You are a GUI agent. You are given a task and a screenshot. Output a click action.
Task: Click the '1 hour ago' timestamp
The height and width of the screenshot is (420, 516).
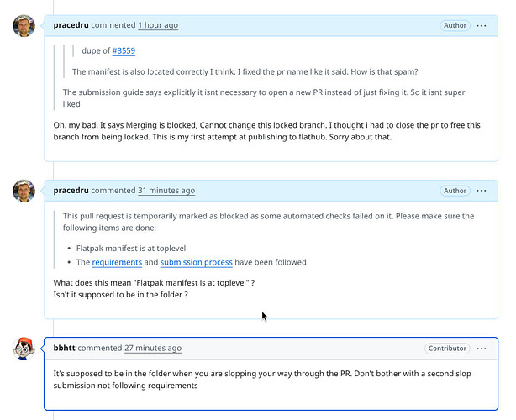point(158,25)
